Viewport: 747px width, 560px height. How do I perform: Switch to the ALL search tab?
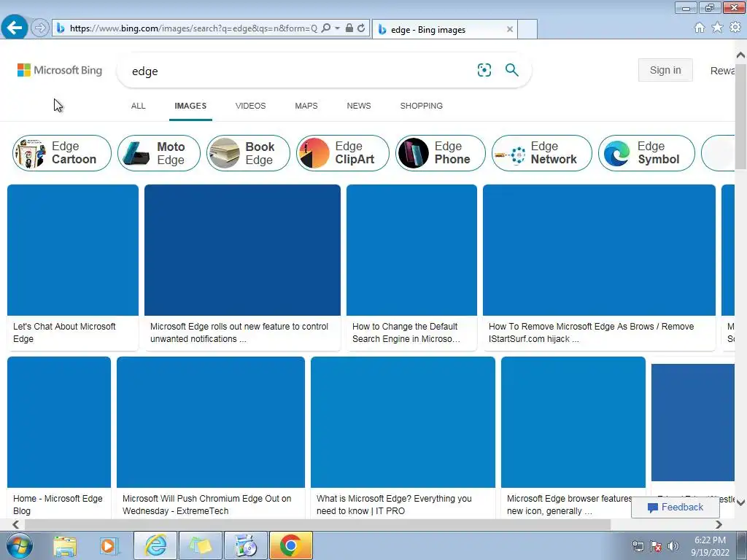point(138,106)
